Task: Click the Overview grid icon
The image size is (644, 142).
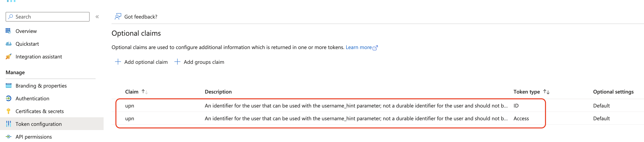Action: point(8,31)
